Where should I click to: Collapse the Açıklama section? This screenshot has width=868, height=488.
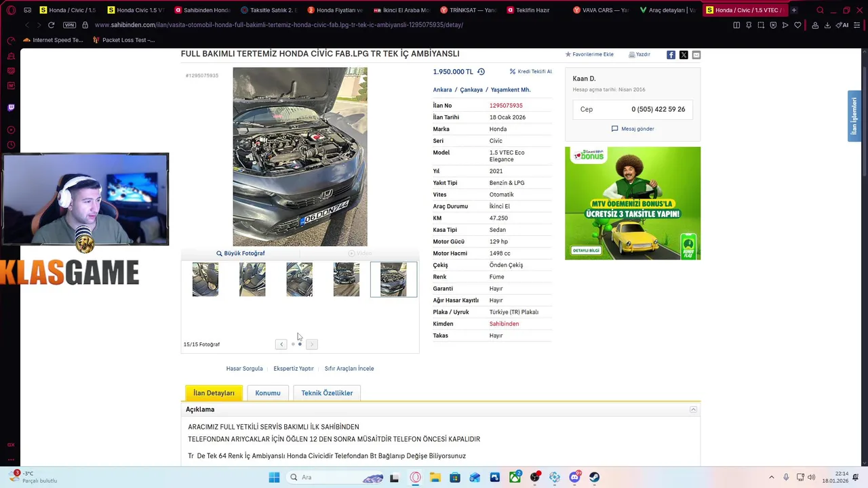693,409
